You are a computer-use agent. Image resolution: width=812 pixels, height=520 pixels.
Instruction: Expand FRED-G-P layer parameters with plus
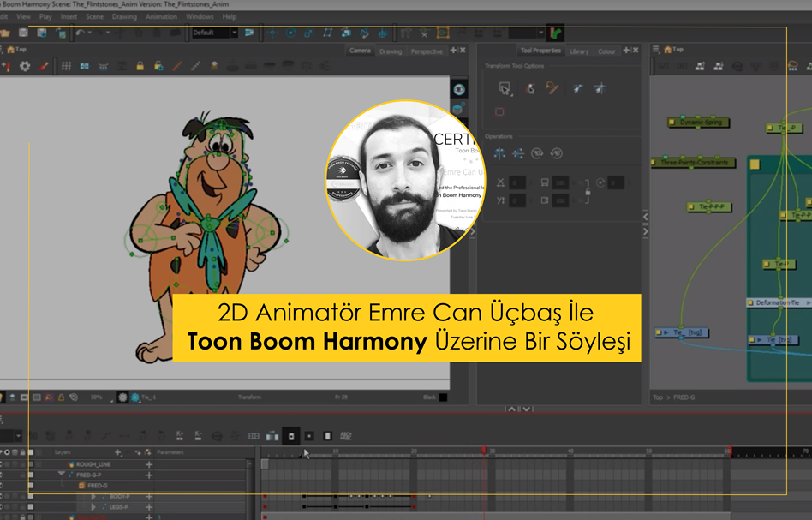coord(149,475)
